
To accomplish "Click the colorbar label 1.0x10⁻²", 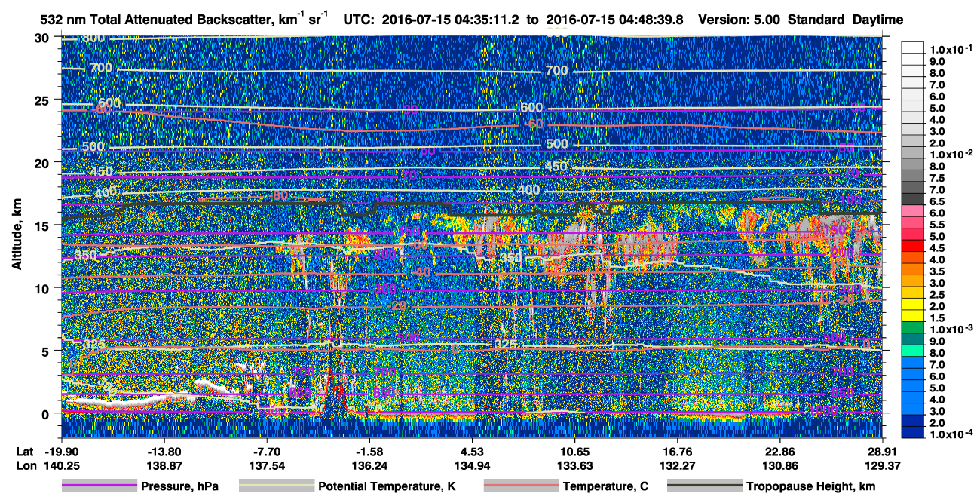I will pos(951,155).
